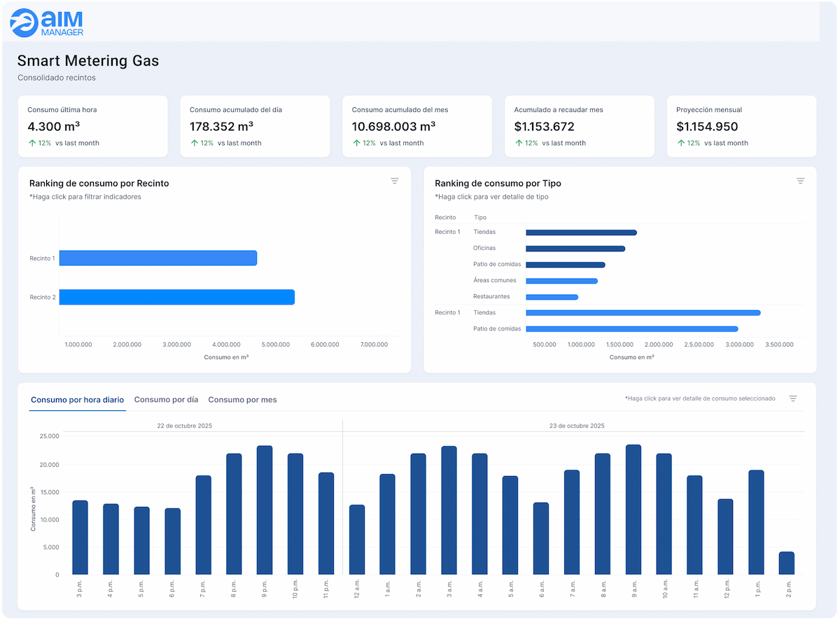Switch to Consumo por mes tab
The width and height of the screenshot is (840, 621).
coord(242,400)
